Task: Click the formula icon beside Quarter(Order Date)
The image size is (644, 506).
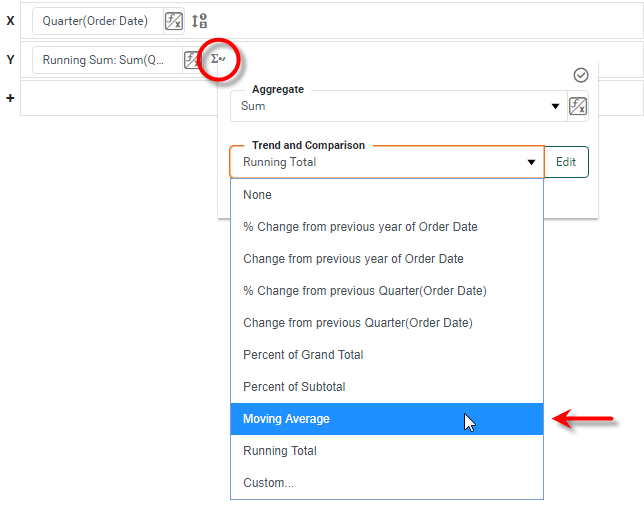Action: coord(174,21)
